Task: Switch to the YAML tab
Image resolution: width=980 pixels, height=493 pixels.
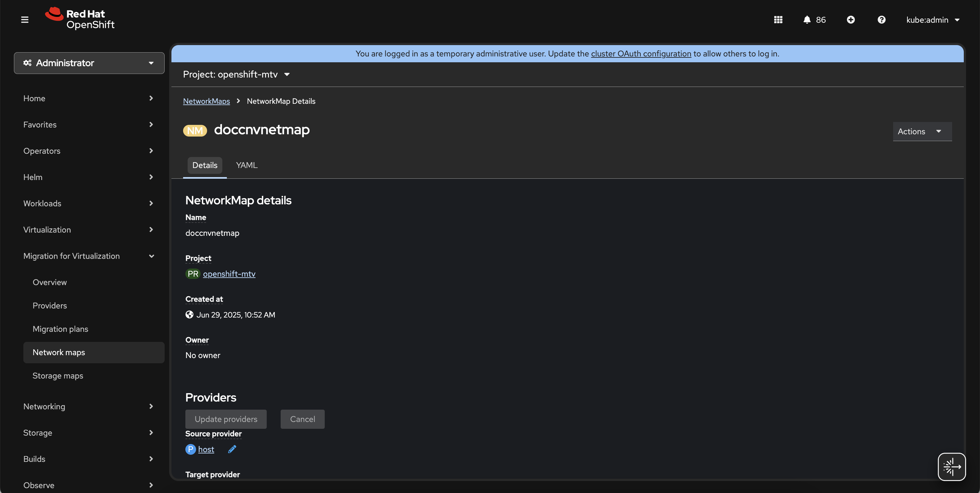Action: click(x=247, y=165)
